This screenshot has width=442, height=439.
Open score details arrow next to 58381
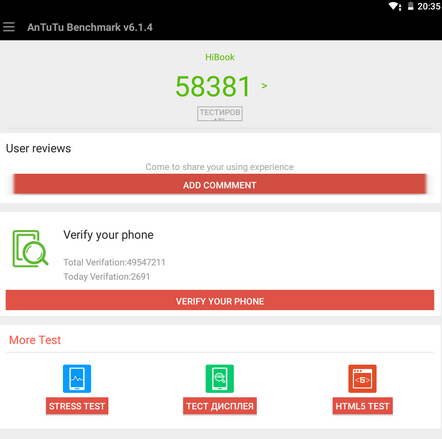pos(264,86)
